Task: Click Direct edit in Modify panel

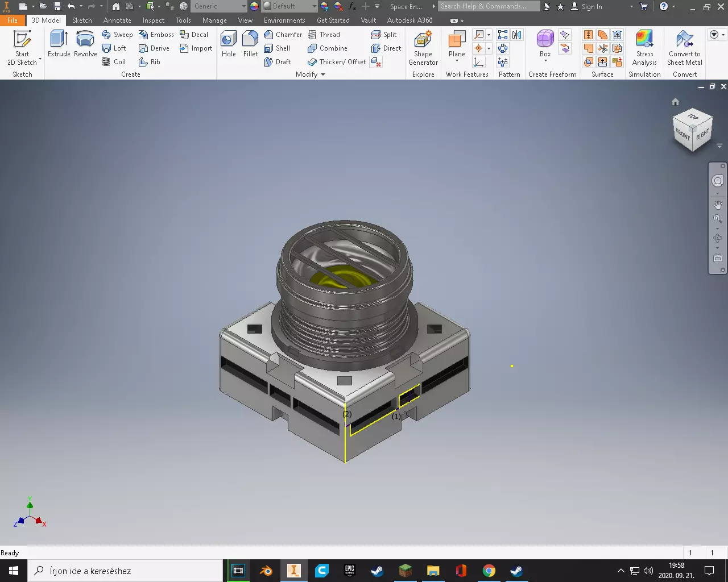Action: click(x=386, y=48)
